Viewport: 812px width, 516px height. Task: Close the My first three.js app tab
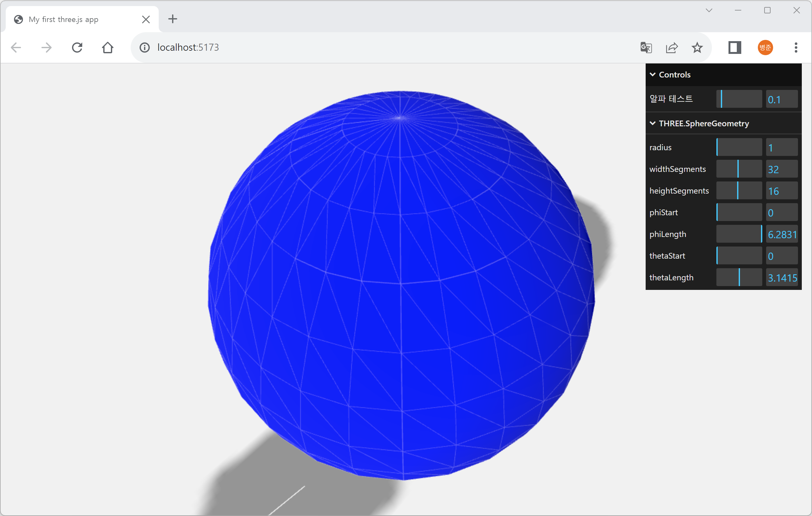(146, 19)
